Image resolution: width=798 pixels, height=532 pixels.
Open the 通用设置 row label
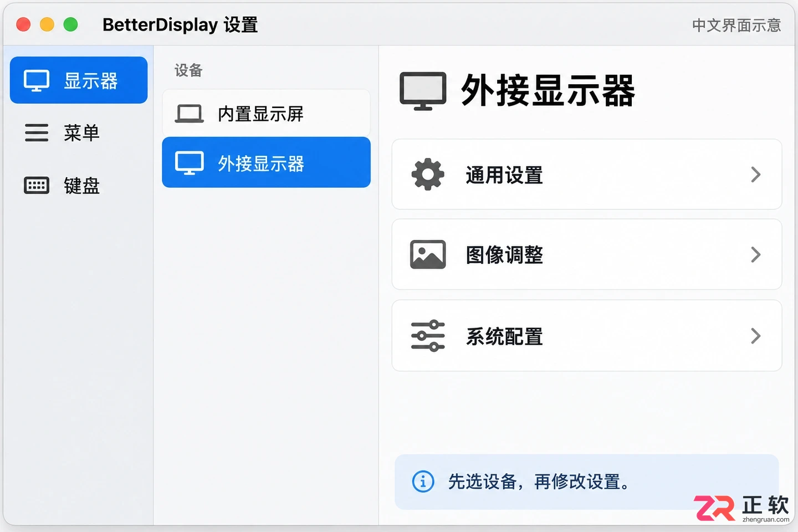tap(504, 175)
